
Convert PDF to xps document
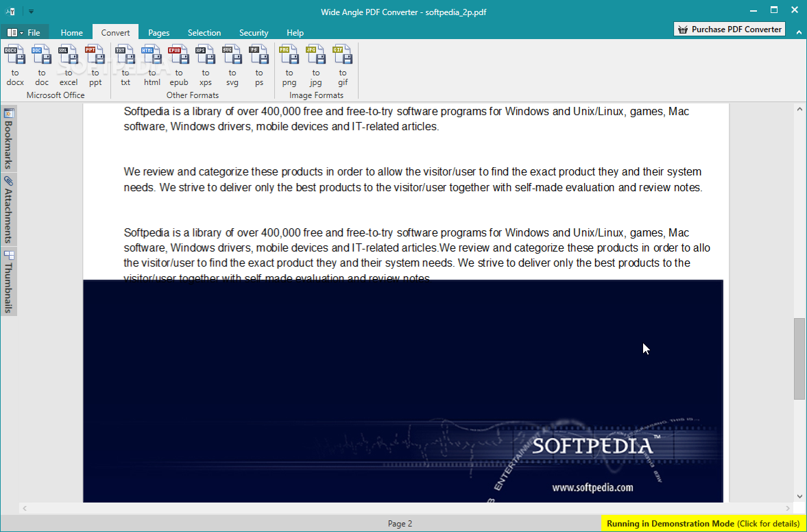[x=206, y=65]
